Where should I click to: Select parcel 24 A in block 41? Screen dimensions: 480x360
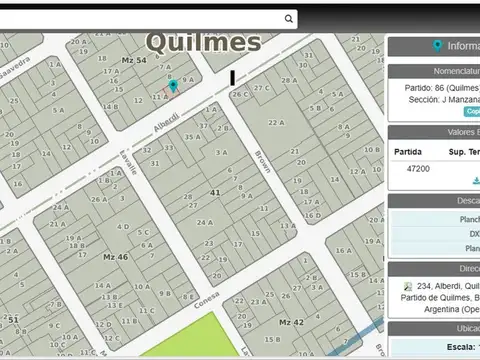click(x=205, y=222)
